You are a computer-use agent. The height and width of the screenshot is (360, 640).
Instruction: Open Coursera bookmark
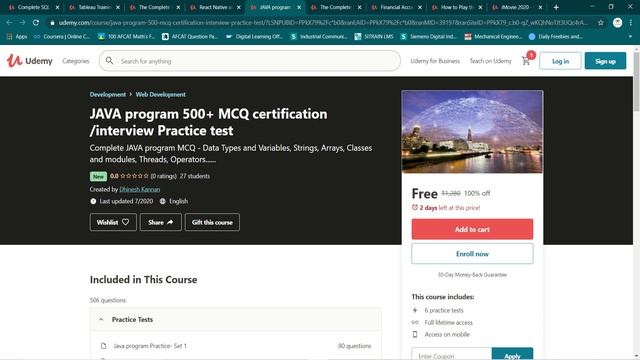[62, 37]
